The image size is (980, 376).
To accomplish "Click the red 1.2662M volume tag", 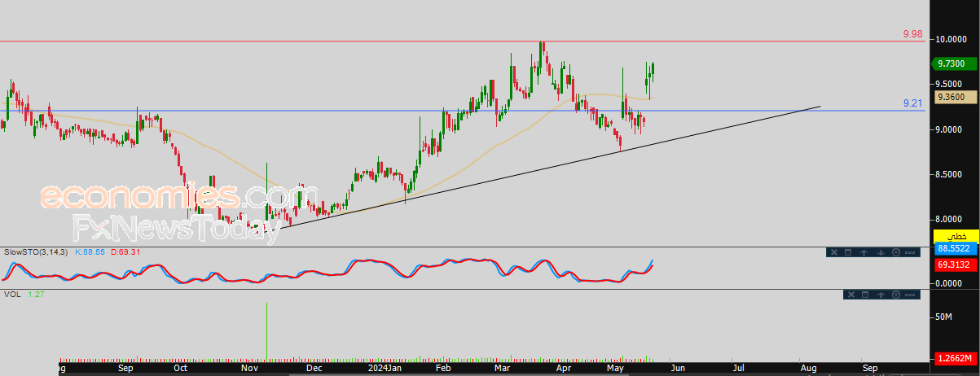I will pos(955,358).
